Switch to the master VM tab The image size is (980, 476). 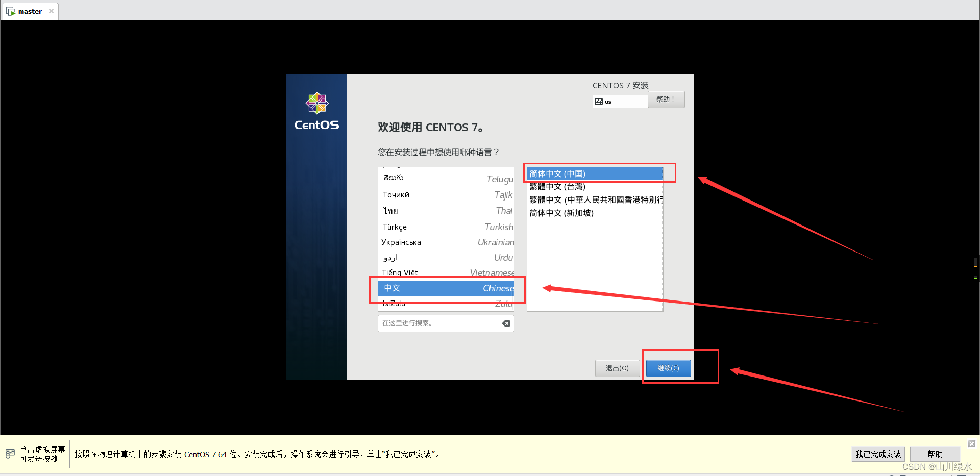[x=29, y=11]
